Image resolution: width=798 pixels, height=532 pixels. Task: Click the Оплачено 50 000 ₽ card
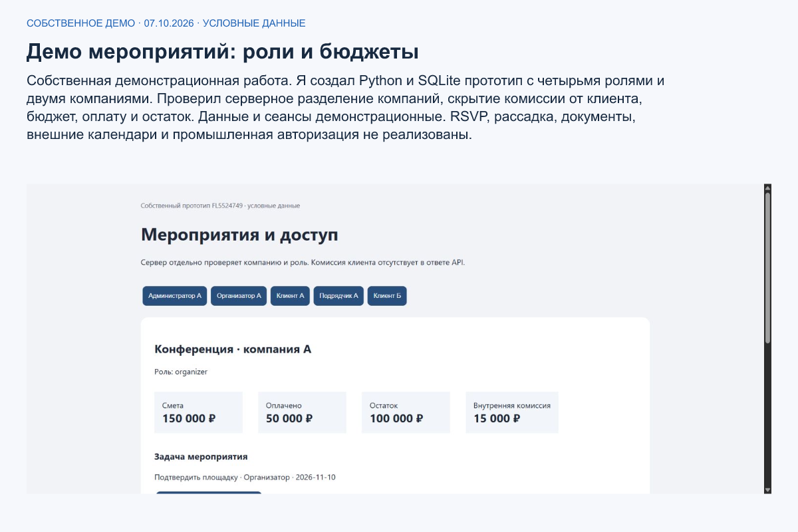(x=302, y=412)
